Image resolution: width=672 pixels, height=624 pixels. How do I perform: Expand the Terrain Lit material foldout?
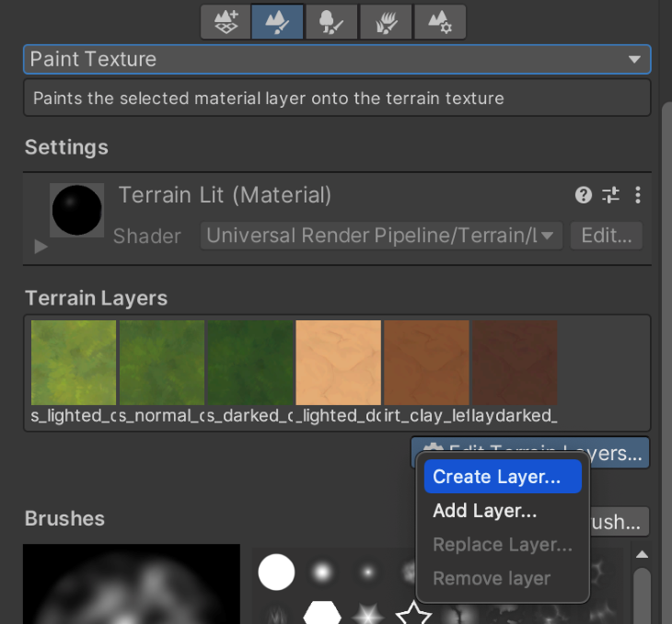40,247
